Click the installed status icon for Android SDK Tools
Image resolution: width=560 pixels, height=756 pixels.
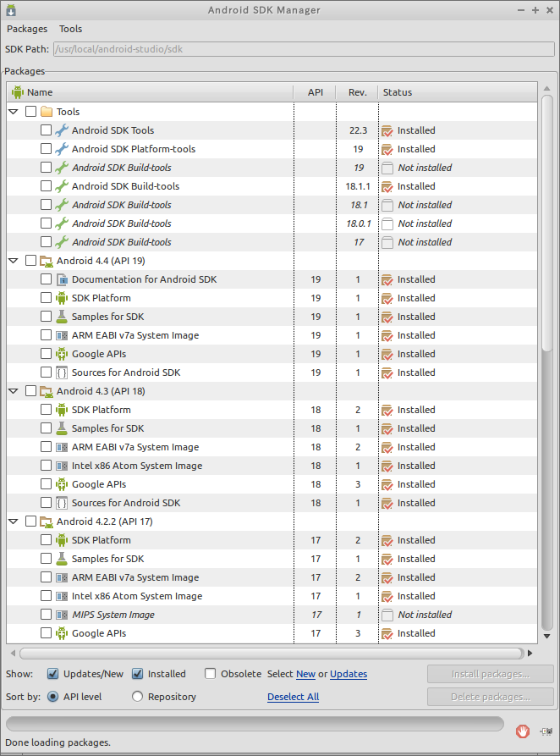(387, 130)
